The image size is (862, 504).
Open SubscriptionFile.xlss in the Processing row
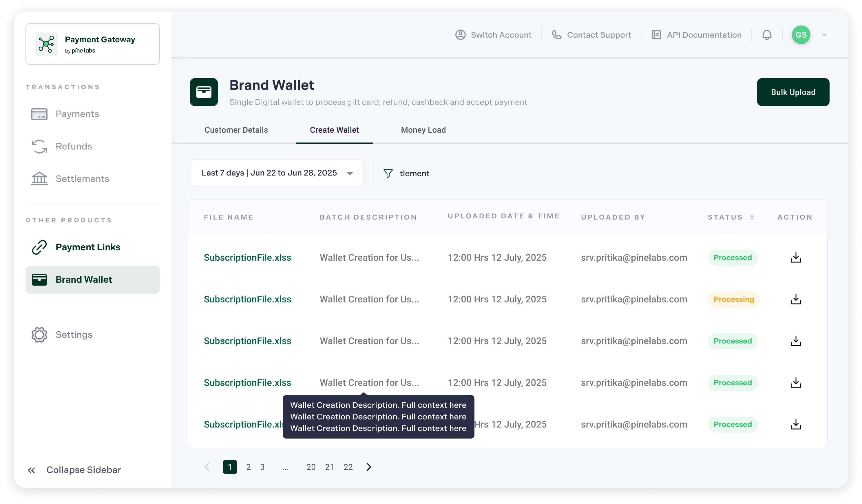pyautogui.click(x=247, y=300)
